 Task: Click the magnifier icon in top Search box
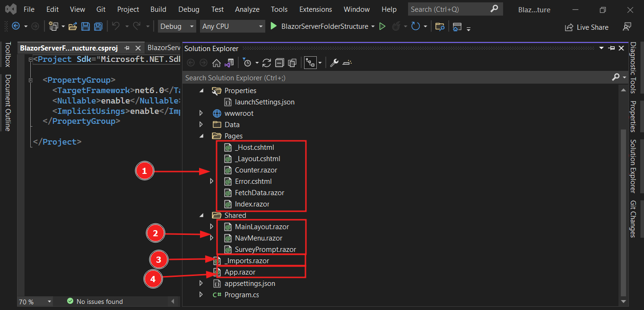(494, 9)
